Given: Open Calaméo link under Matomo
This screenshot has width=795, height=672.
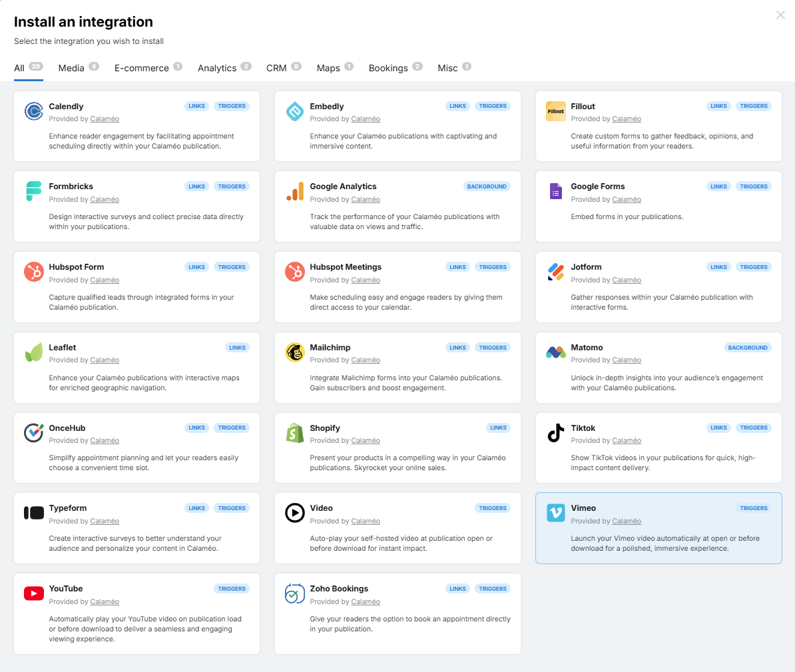Looking at the screenshot, I should tap(627, 360).
